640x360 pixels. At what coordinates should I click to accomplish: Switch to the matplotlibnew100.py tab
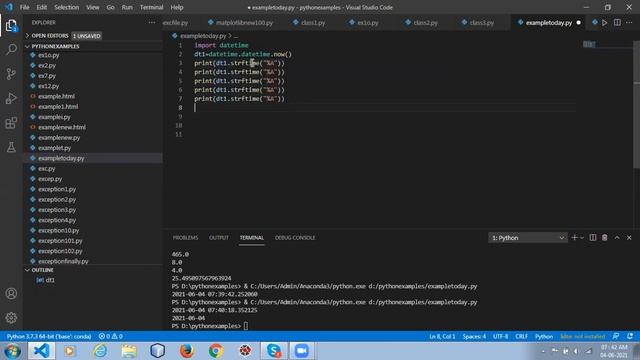point(240,22)
